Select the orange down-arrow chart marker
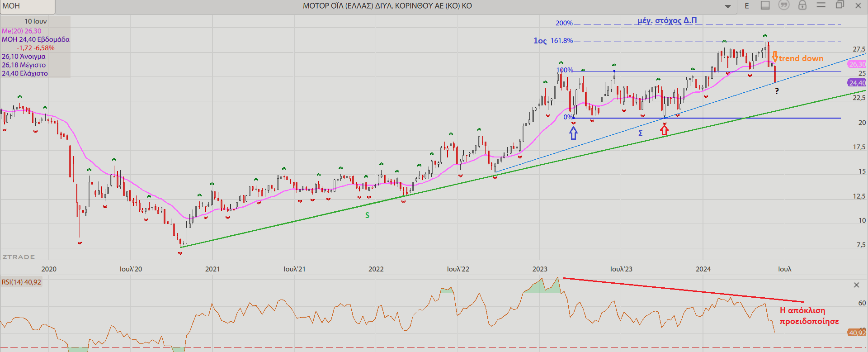868x352 pixels. point(775,57)
